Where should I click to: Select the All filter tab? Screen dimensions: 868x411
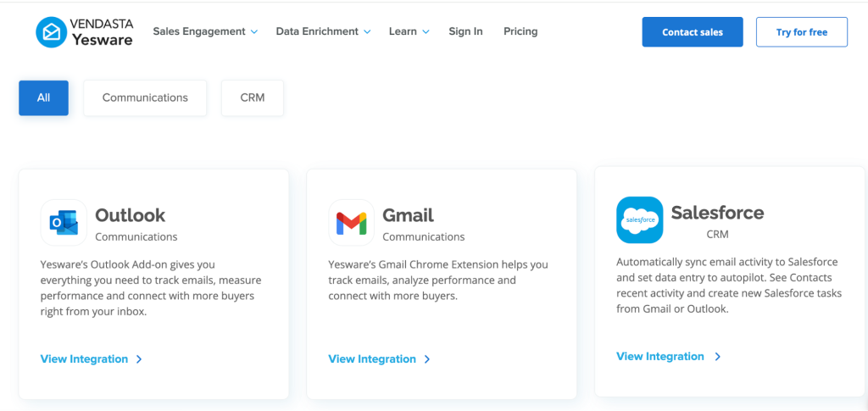tap(44, 98)
